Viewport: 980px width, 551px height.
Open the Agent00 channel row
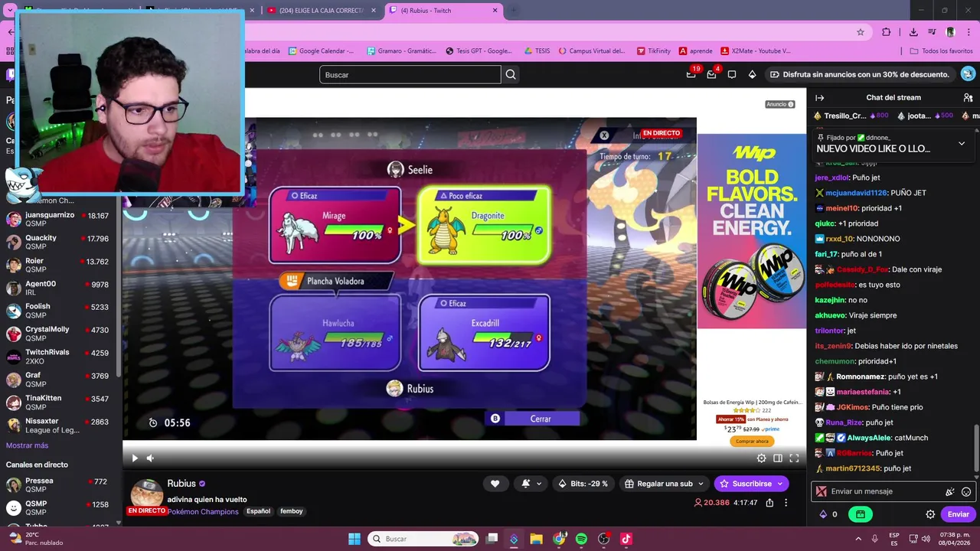[60, 288]
